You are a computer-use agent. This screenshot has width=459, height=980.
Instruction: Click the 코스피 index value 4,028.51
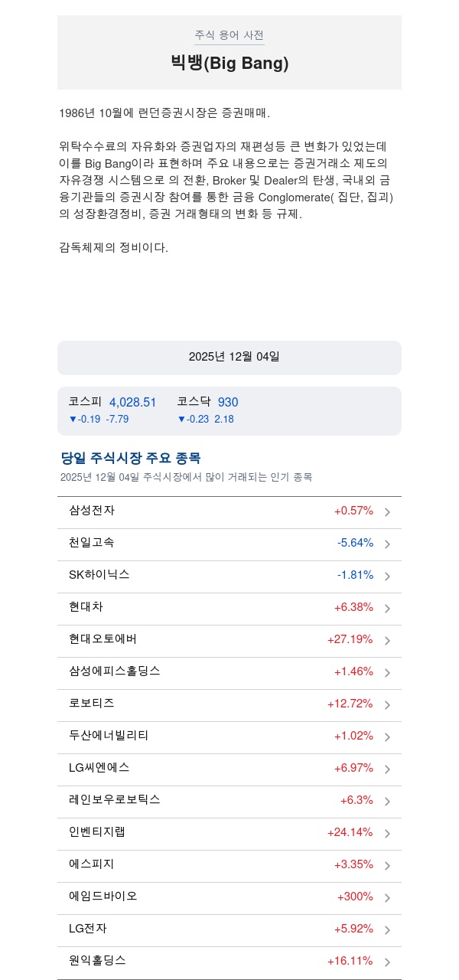click(133, 402)
